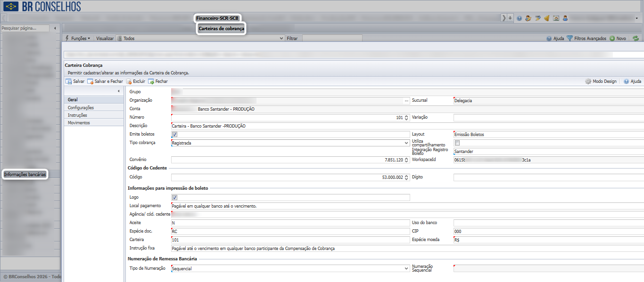Click the golden bell notifications icon
The height and width of the screenshot is (282, 644).
547,18
